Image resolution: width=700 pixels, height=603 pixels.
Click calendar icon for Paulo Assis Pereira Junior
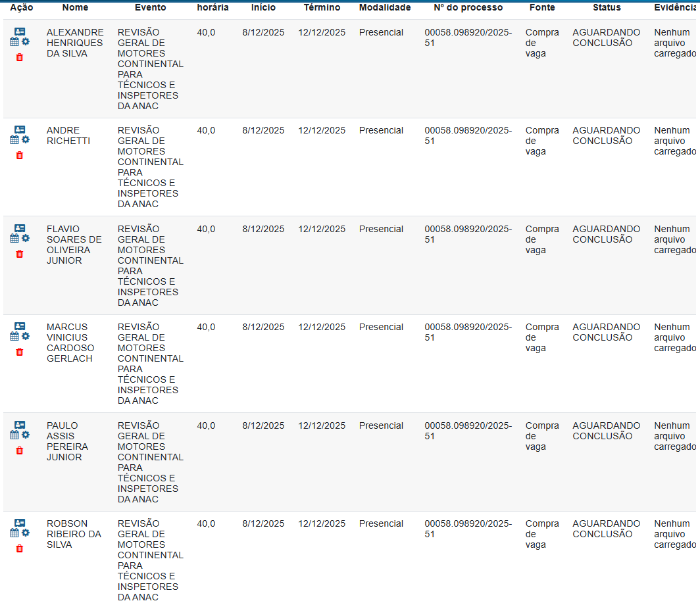pyautogui.click(x=14, y=435)
